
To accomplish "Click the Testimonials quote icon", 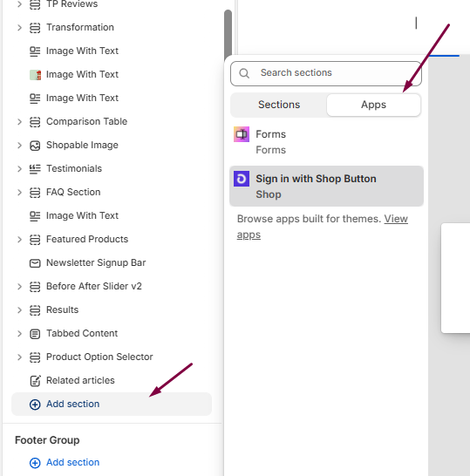I will pos(35,169).
